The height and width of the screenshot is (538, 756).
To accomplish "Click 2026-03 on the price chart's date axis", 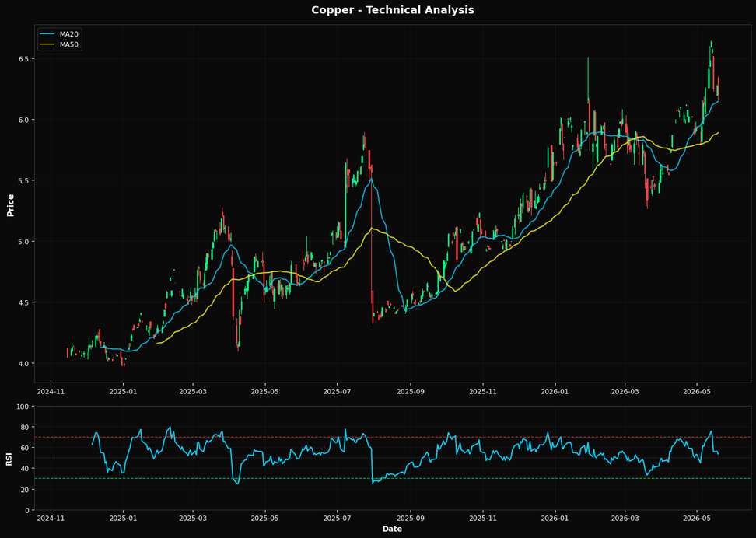I will (x=625, y=391).
